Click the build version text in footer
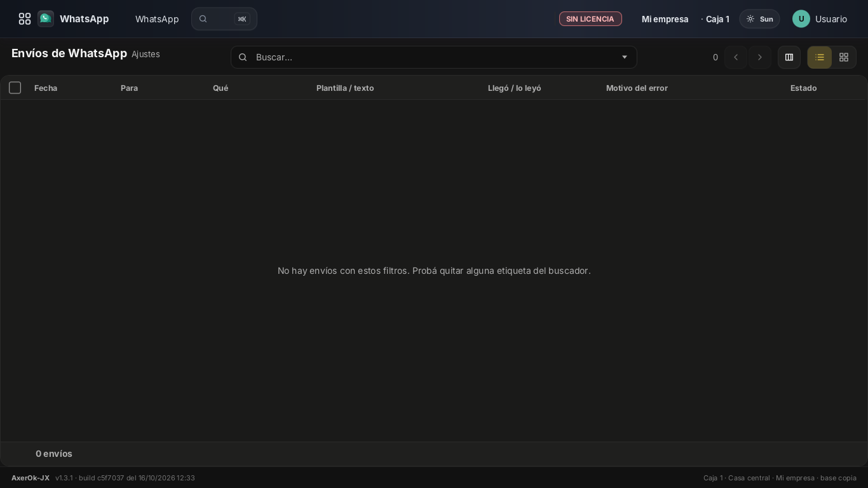Screen dimensions: 868x488 tap(125, 478)
